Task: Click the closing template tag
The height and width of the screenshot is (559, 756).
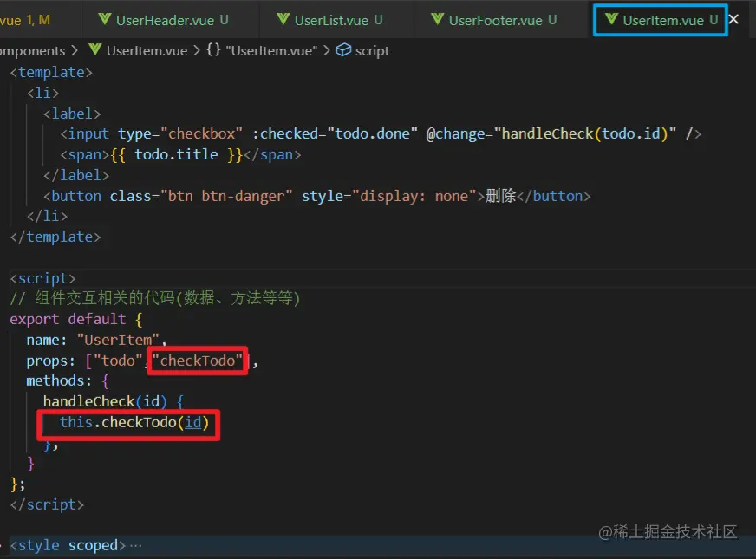Action: click(x=55, y=237)
